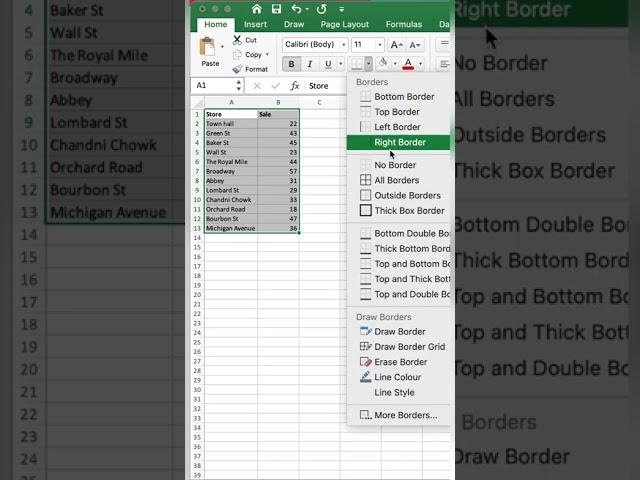The height and width of the screenshot is (480, 640).
Task: Open Customize Quick Access Toolbar dropdown
Action: click(342, 9)
